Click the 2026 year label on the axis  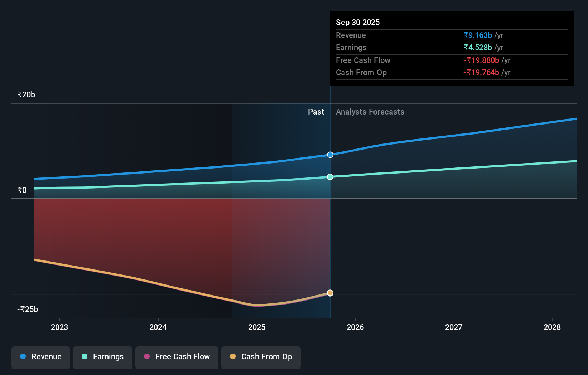click(x=355, y=327)
